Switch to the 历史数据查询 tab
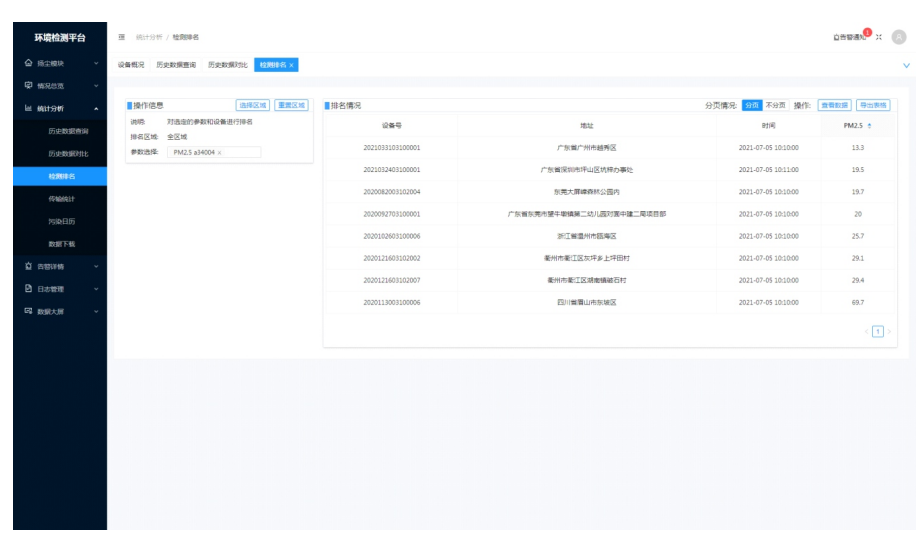Image resolution: width=919 pixels, height=542 pixels. pos(176,65)
